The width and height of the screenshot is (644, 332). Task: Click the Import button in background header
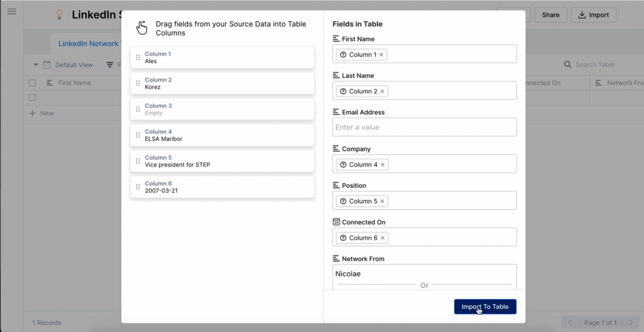click(594, 15)
